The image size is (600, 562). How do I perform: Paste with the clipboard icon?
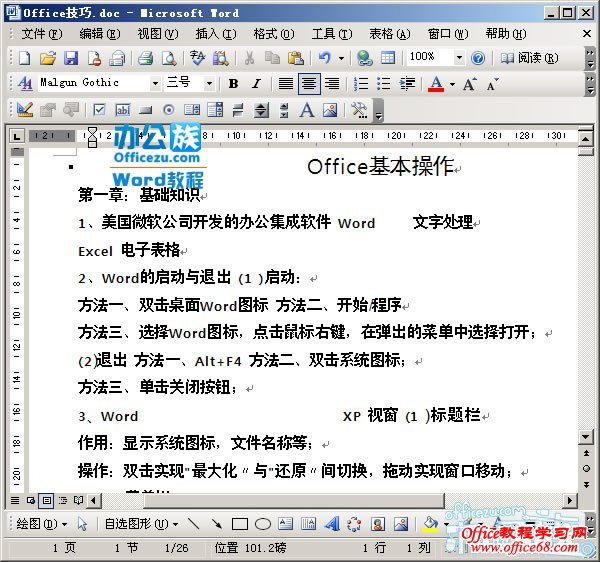tap(295, 58)
